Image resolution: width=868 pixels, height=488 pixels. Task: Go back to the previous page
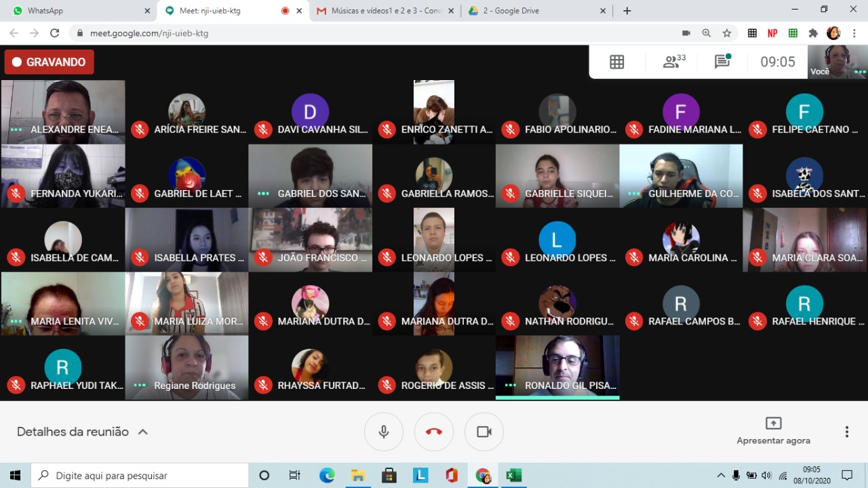[15, 33]
